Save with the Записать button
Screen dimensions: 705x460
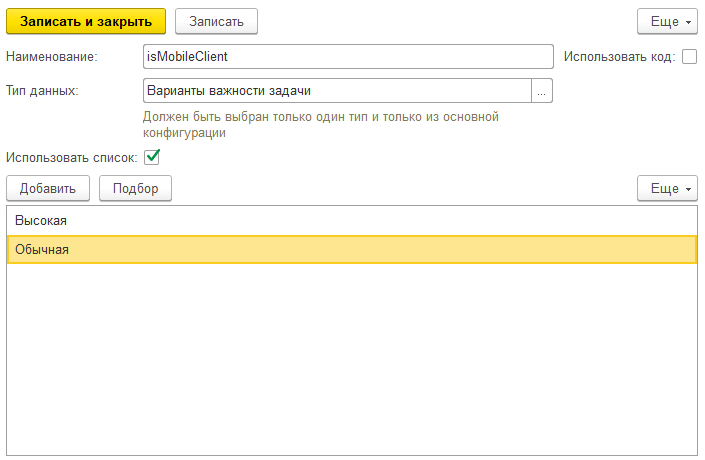click(x=216, y=21)
